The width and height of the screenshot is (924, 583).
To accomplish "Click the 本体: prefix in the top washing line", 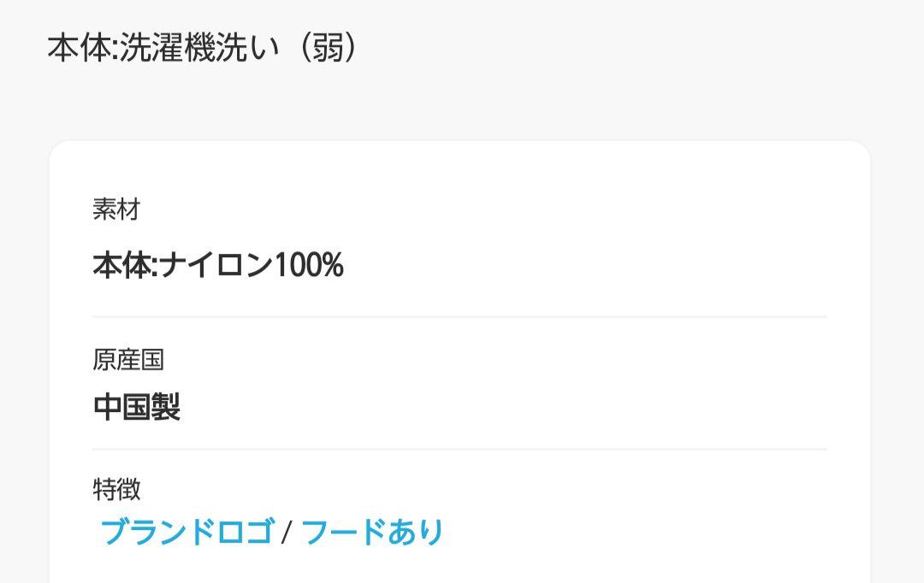I will 83,48.
